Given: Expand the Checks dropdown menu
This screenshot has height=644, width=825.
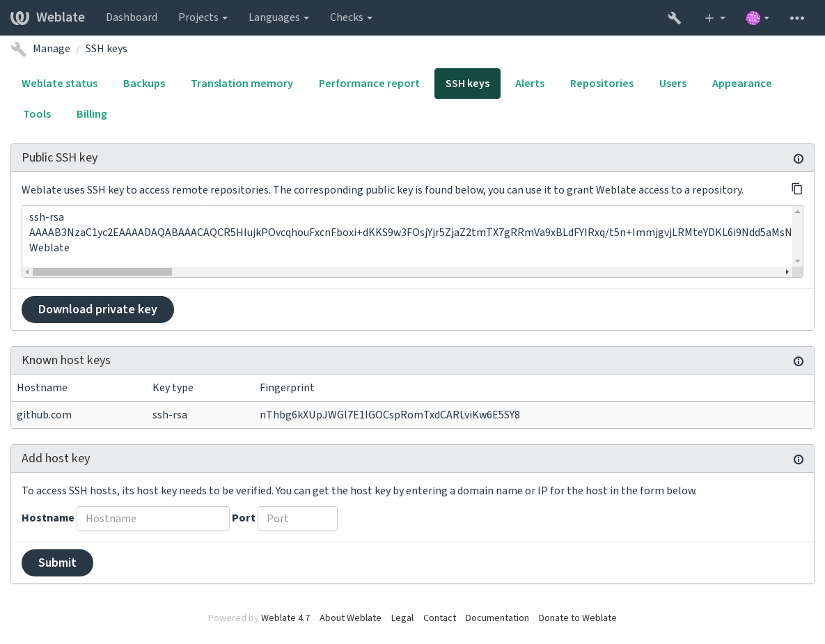Looking at the screenshot, I should [351, 17].
